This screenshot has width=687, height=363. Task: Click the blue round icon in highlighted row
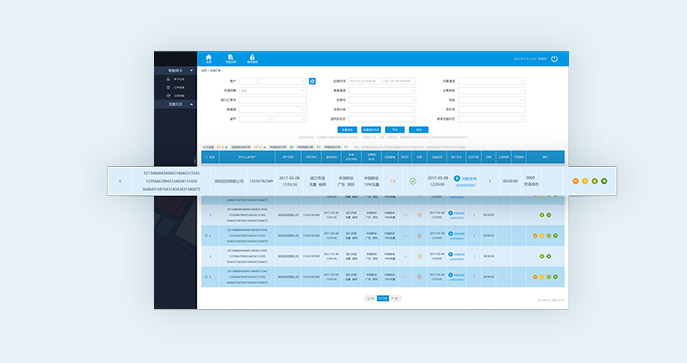tap(457, 178)
